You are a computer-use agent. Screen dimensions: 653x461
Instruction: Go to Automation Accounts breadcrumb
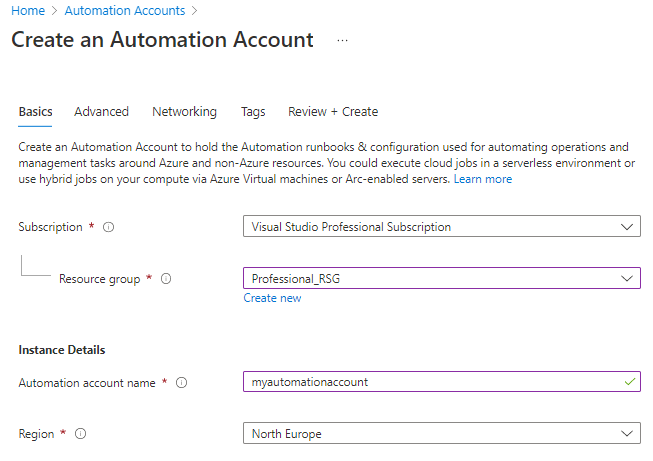click(125, 11)
